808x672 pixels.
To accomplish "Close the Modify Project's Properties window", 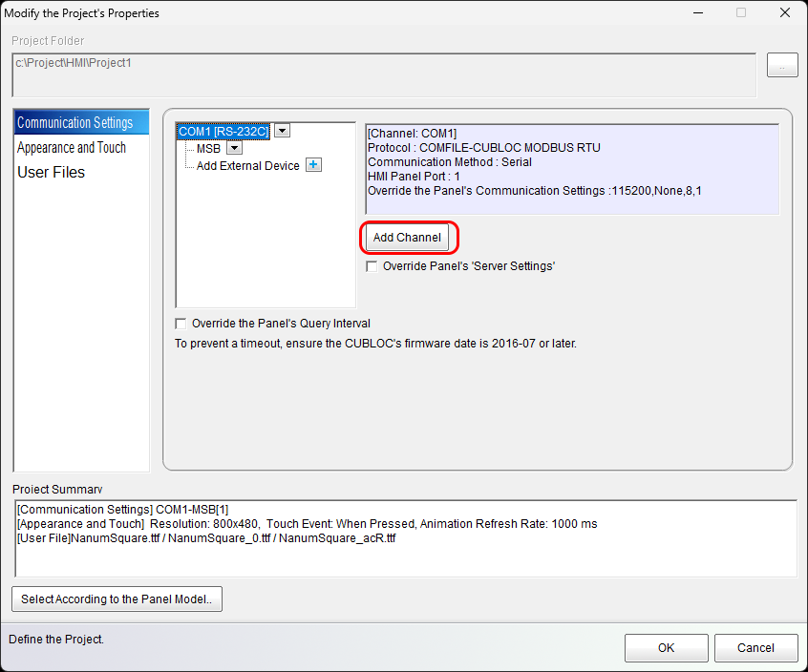I will [784, 13].
